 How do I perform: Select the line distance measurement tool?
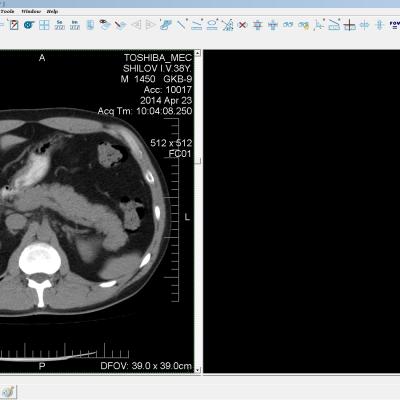(182, 25)
